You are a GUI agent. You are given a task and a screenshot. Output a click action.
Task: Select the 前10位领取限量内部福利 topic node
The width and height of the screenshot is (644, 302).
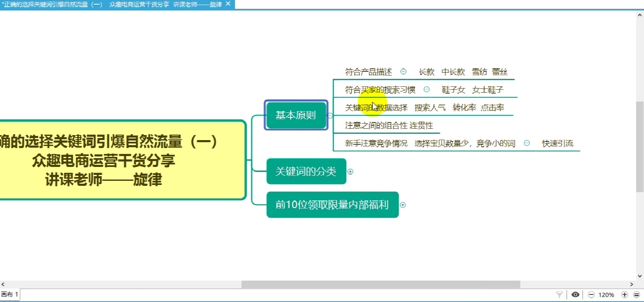332,205
